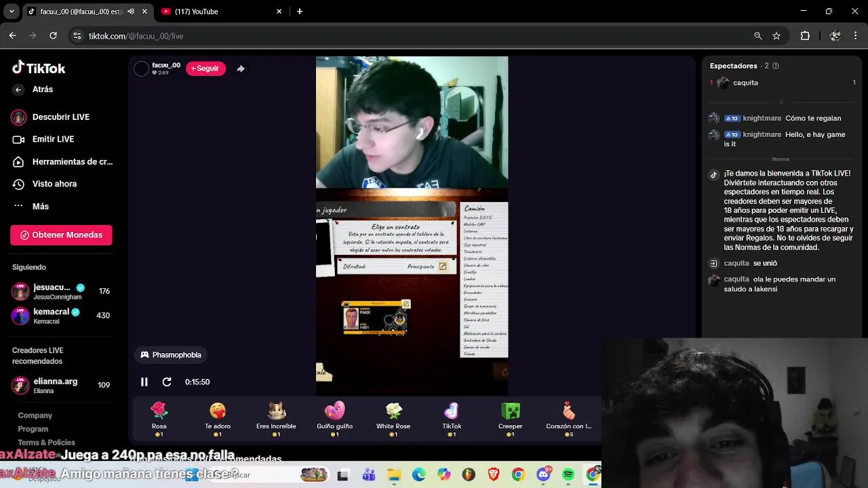Launch Brave browser from taskbar
This screenshot has width=868, height=488.
coord(494,475)
